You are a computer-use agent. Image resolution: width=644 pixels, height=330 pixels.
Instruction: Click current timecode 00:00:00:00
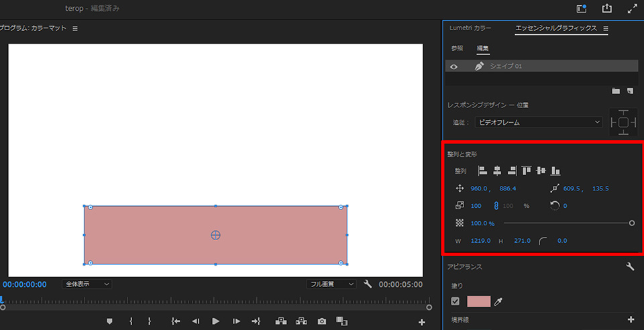pos(25,284)
